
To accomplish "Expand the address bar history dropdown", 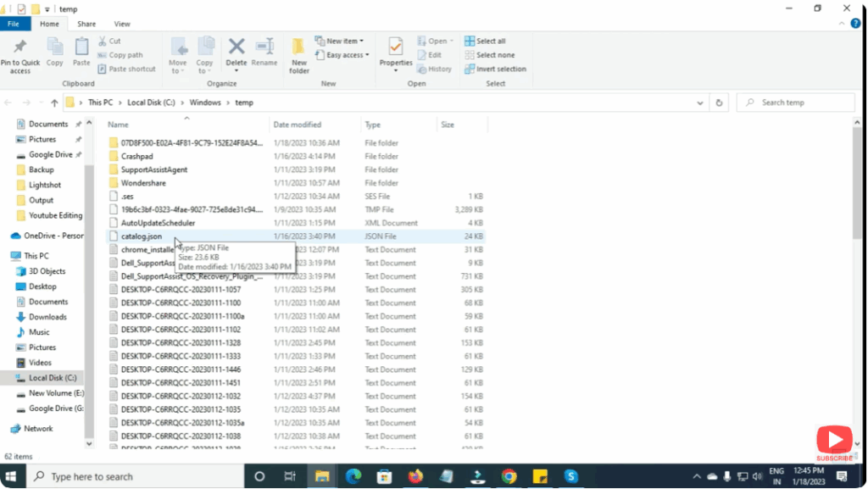I will tap(699, 103).
